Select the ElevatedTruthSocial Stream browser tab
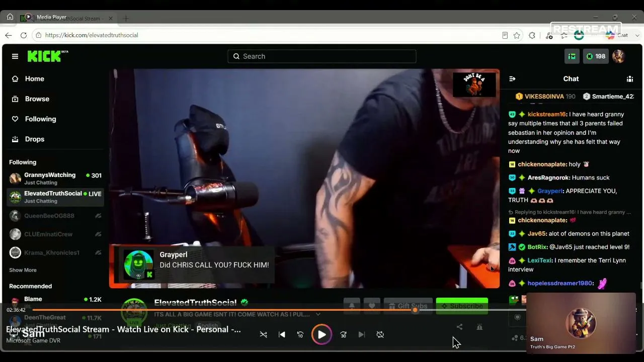The image size is (644, 362). 68,19
